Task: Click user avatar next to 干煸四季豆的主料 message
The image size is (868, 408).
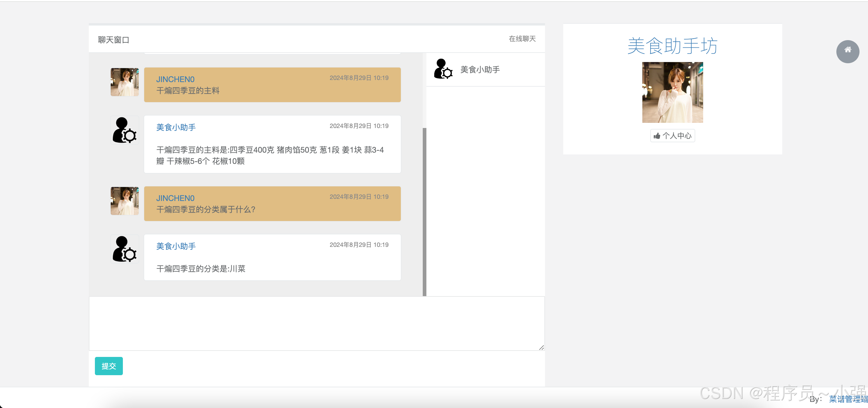Action: [124, 82]
